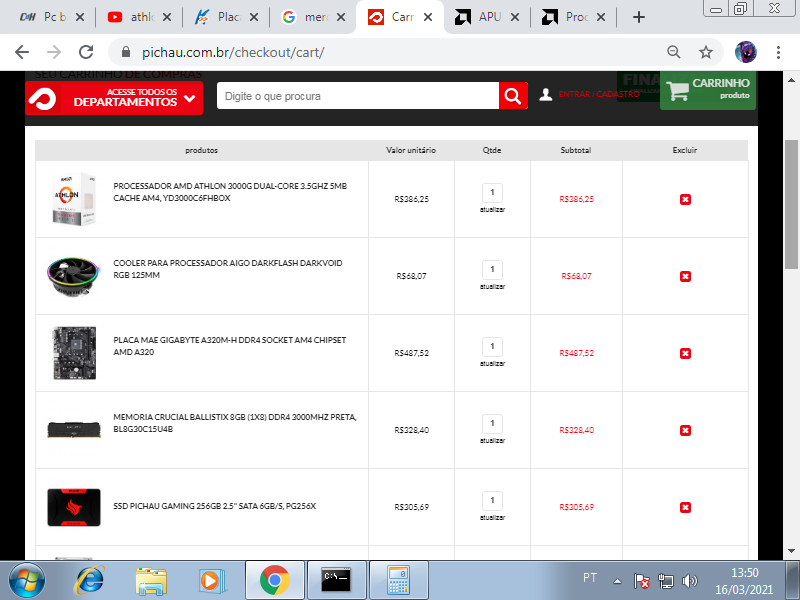800x600 pixels.
Task: Click the red search magnifier button
Action: pyautogui.click(x=513, y=96)
